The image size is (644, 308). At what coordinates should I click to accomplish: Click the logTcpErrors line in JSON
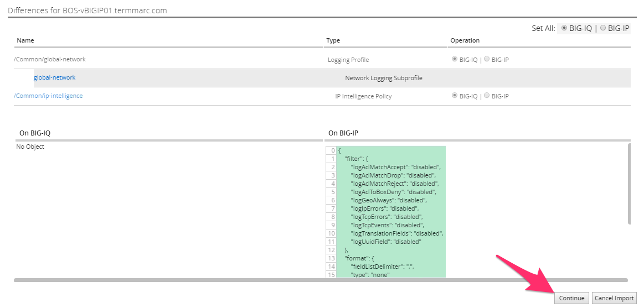(387, 217)
